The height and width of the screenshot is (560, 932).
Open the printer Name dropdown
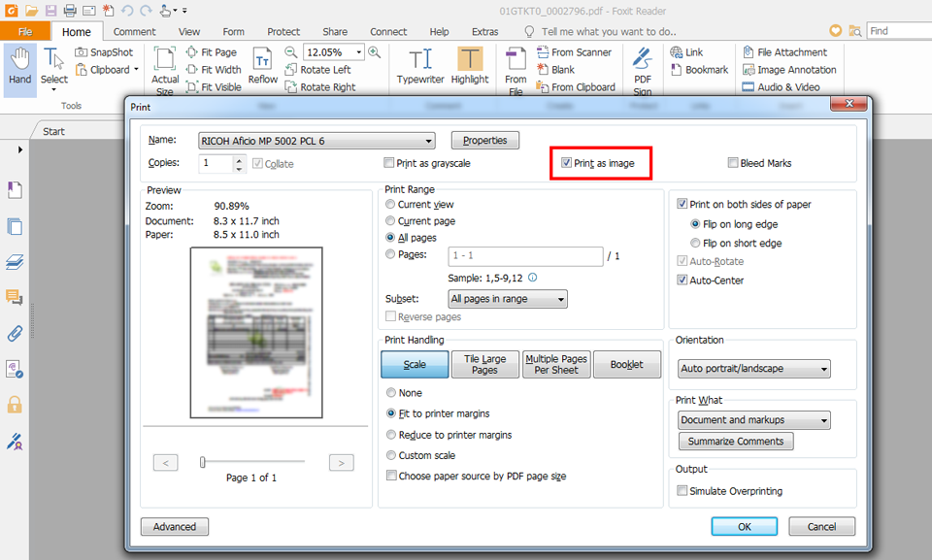click(x=316, y=141)
